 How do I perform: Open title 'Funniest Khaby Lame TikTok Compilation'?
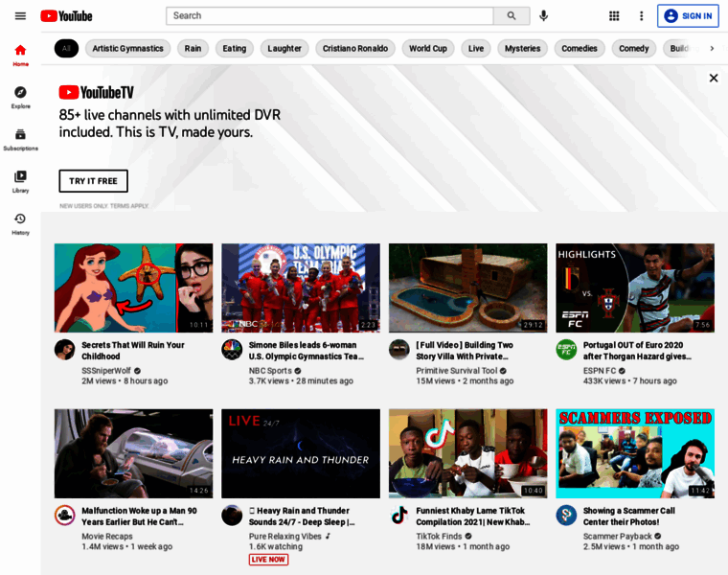(x=473, y=516)
